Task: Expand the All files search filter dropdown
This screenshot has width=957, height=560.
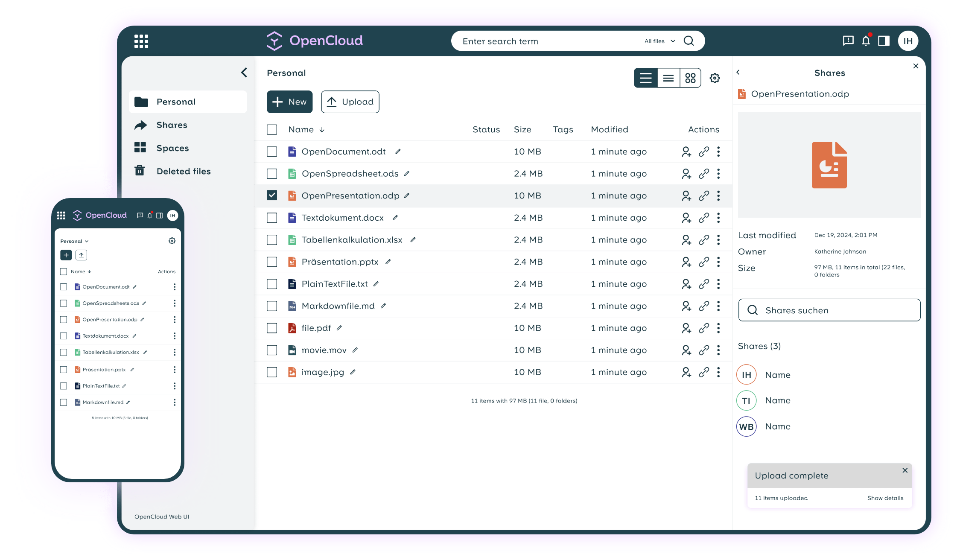Action: 659,41
